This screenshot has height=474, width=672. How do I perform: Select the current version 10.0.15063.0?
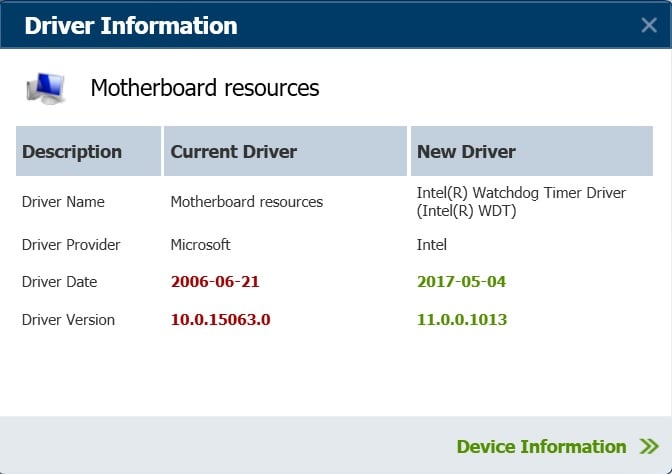[x=220, y=319]
